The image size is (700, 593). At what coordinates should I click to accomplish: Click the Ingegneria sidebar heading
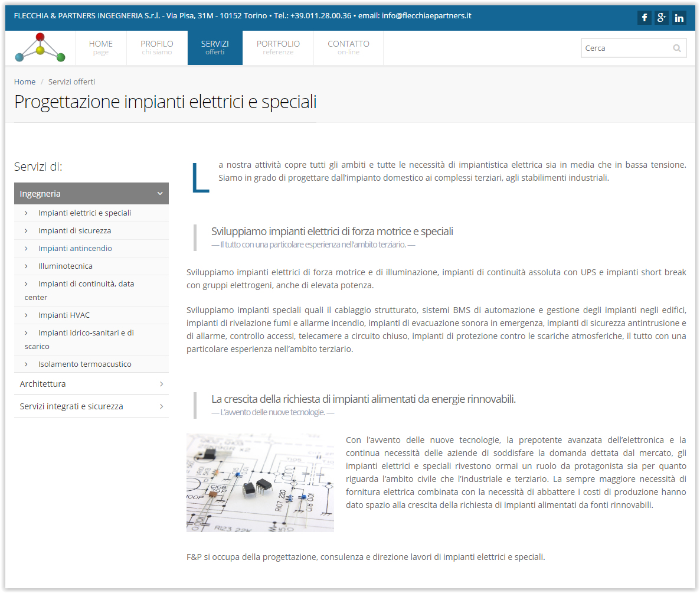click(91, 194)
